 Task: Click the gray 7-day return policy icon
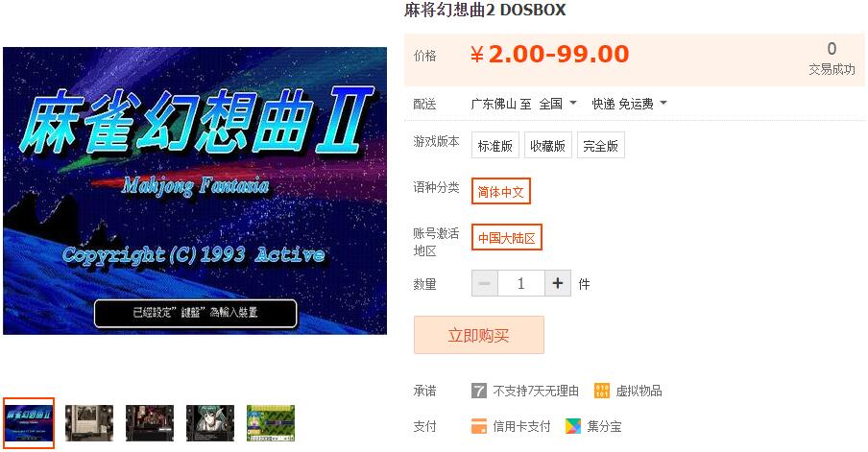point(478,391)
